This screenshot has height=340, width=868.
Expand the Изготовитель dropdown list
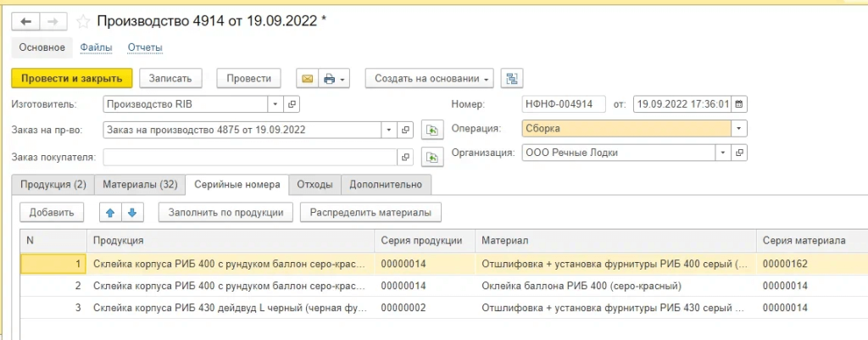275,105
